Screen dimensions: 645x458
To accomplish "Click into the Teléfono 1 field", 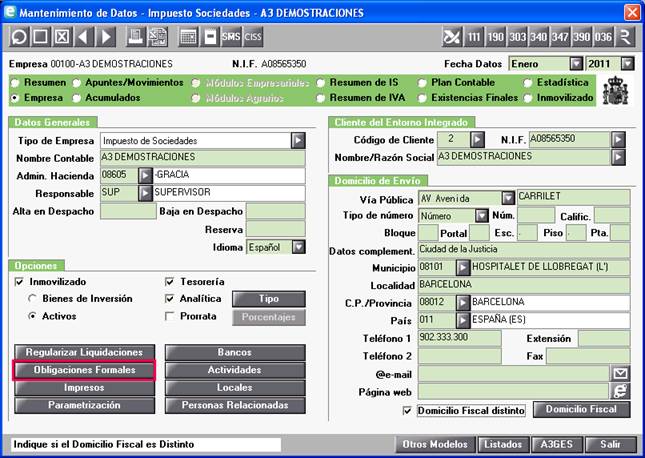I will point(459,338).
